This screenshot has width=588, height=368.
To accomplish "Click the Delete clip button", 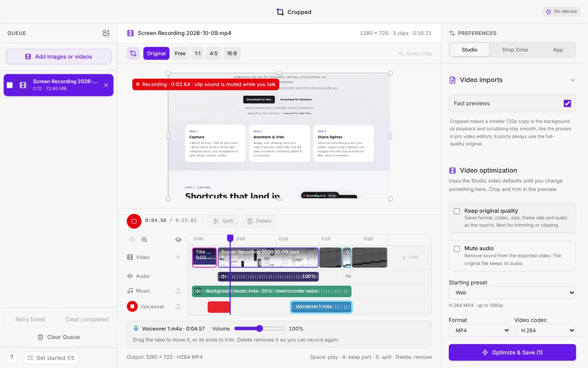I will (x=259, y=221).
